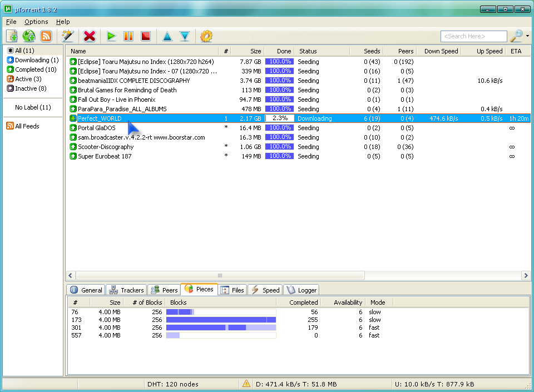
Task: Click the search magnifier icon
Action: [517, 36]
